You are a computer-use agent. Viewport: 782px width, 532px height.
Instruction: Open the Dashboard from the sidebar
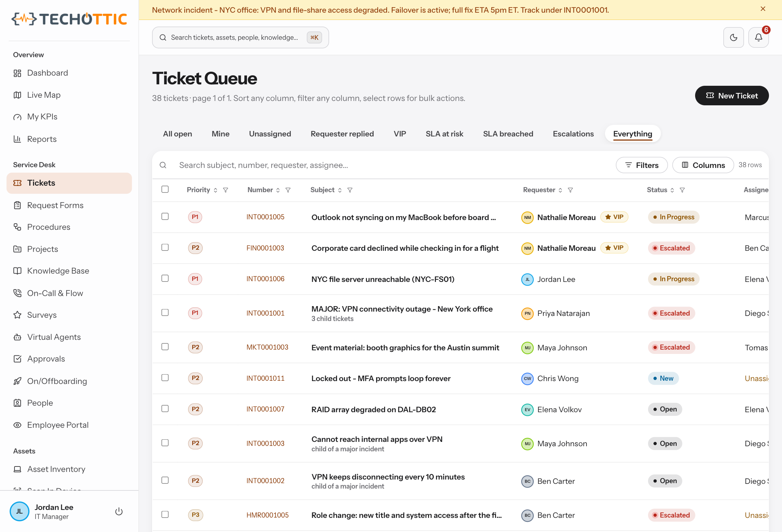coord(69,73)
